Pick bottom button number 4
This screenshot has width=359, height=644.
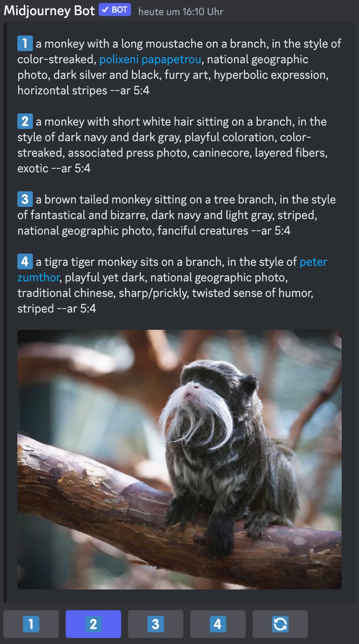pyautogui.click(x=218, y=624)
